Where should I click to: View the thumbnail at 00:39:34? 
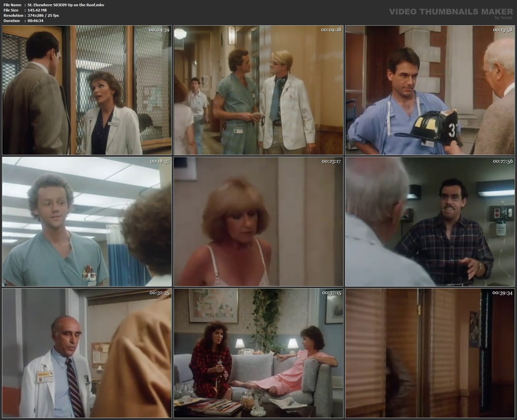[430, 353]
